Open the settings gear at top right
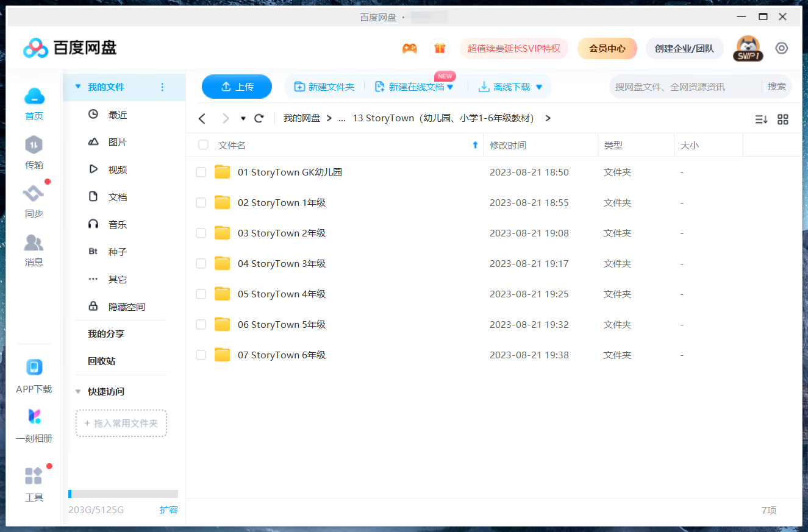Viewport: 808px width, 532px height. 781,48
